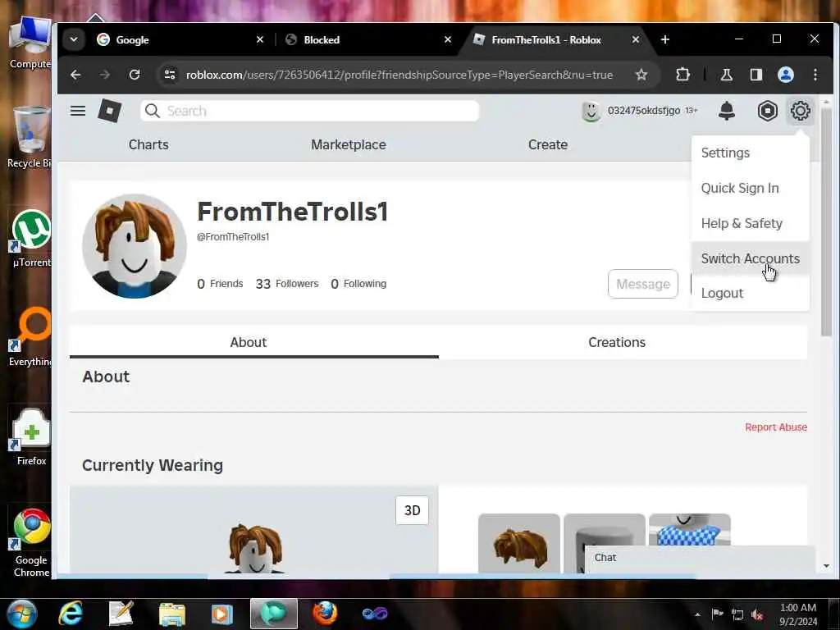Viewport: 840px width, 630px height.
Task: Click the Chrome address bar URL
Action: [x=399, y=75]
